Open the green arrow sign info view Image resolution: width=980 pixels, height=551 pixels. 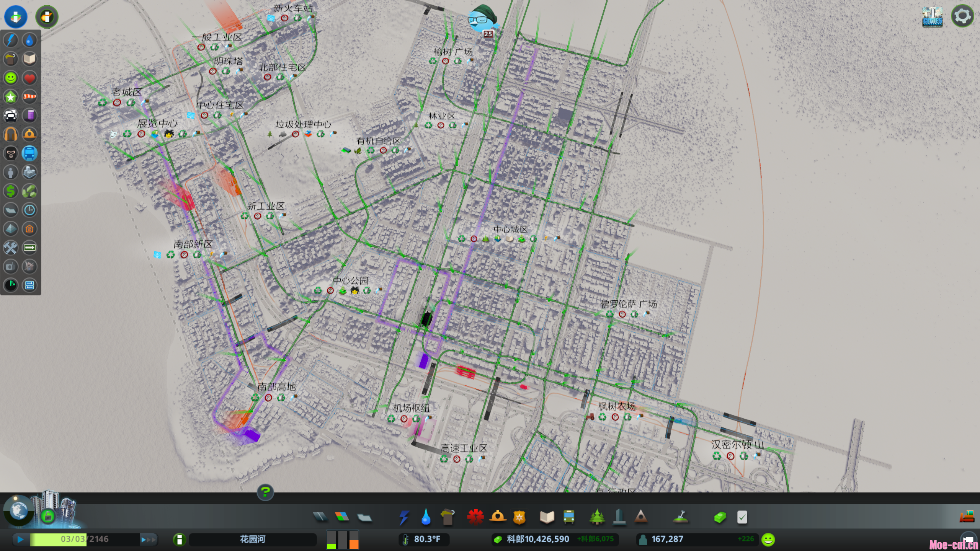click(x=29, y=248)
